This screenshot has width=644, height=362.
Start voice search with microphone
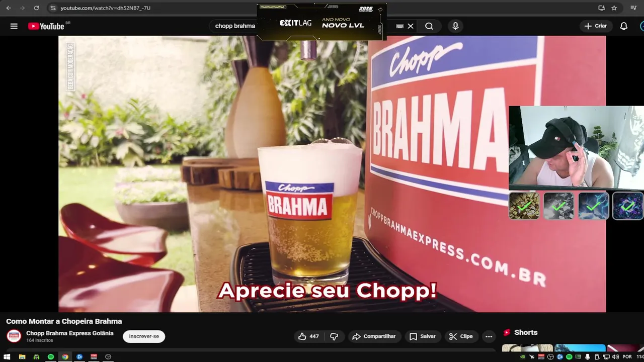[455, 26]
